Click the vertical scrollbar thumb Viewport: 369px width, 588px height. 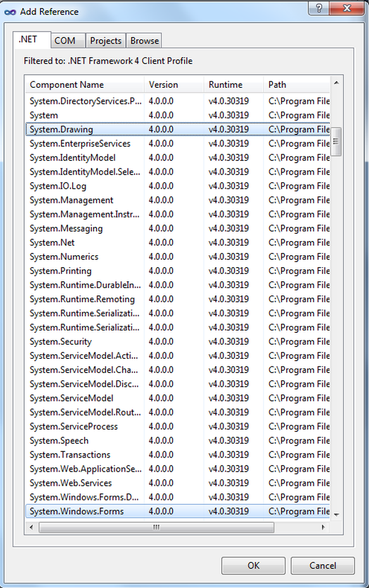[336, 141]
